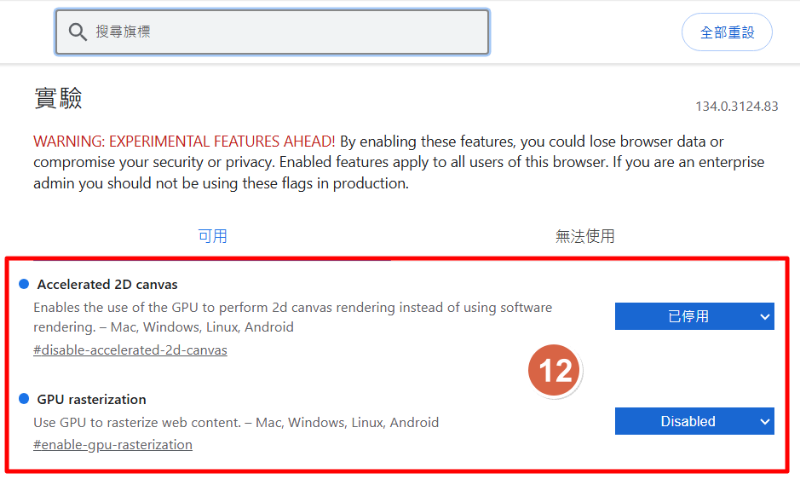Click the orange number 12 badge
The height and width of the screenshot is (485, 800).
[554, 371]
